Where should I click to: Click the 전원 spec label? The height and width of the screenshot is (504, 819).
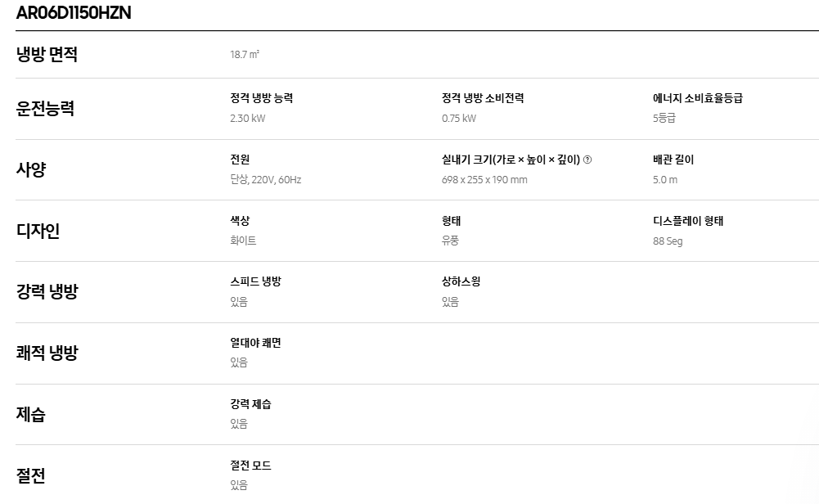pyautogui.click(x=240, y=160)
